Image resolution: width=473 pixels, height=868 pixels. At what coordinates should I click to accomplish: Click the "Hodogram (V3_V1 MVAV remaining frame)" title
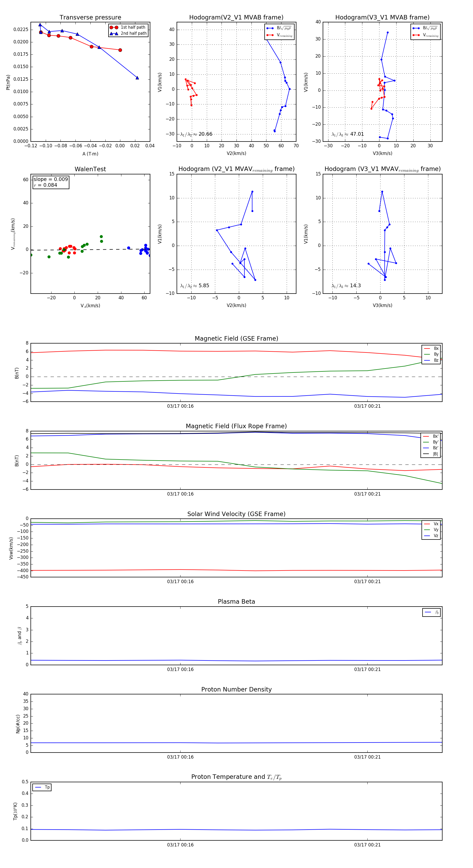point(382,169)
